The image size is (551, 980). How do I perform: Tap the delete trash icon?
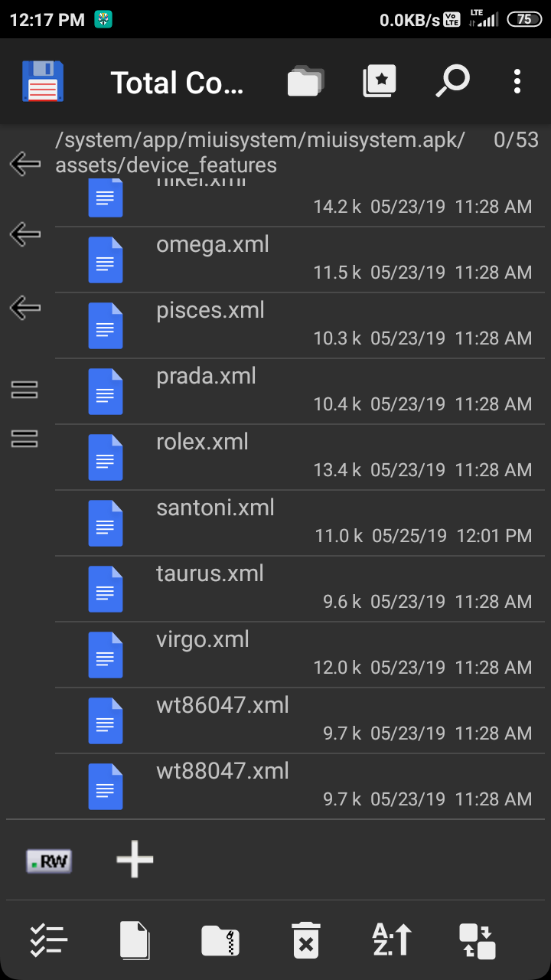coord(306,939)
